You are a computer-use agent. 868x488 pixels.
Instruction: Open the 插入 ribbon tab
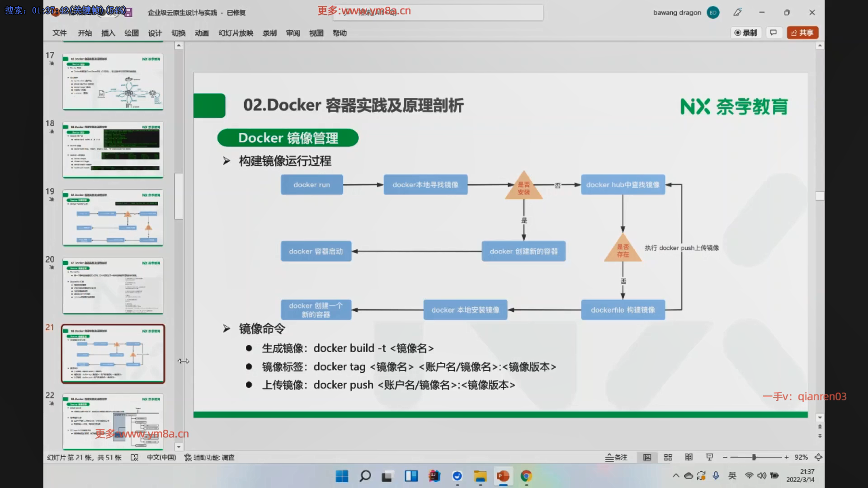(108, 33)
